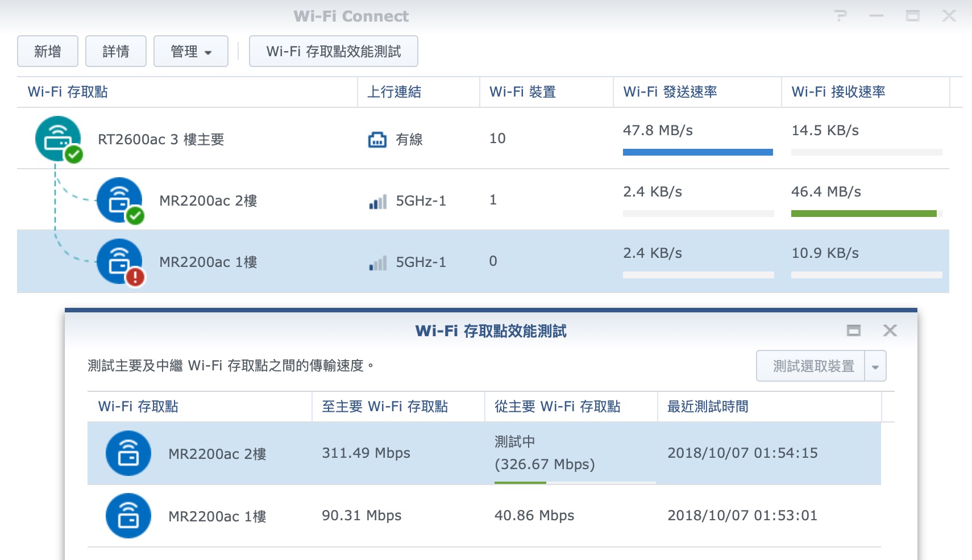Click signal strength icon for MR2200ac 1樓
This screenshot has width=972, height=560.
377,262
